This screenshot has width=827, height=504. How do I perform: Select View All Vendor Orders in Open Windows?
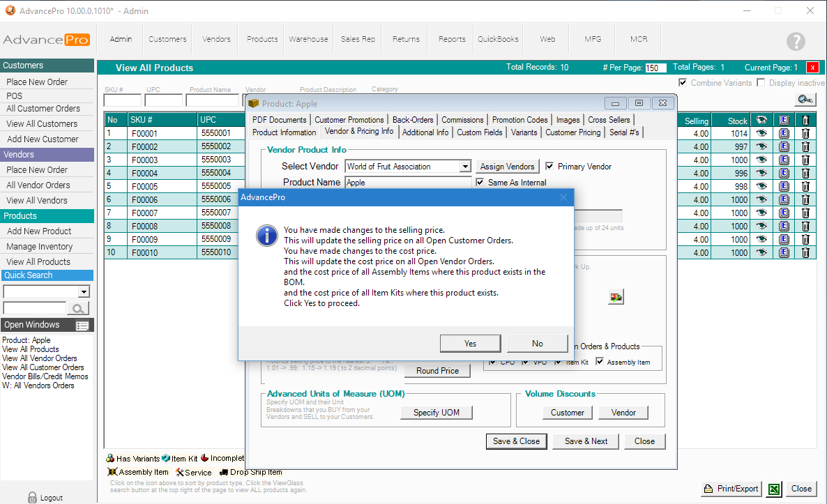(40, 358)
